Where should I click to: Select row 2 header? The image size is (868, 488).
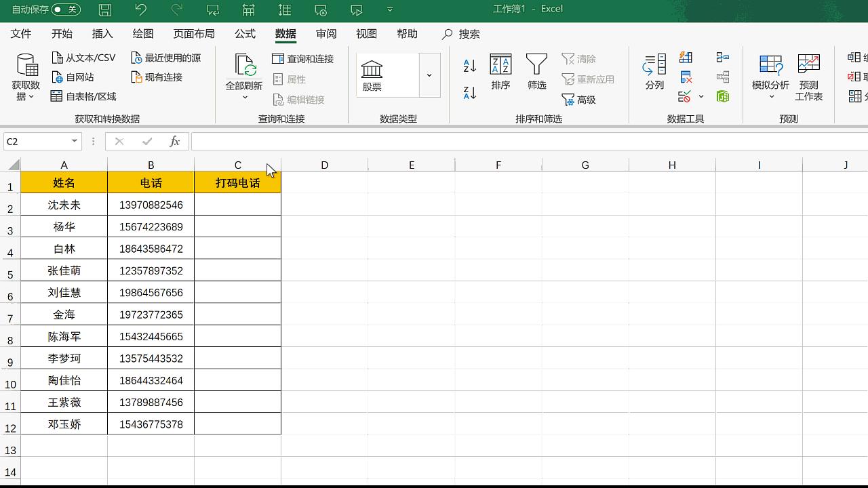point(10,205)
